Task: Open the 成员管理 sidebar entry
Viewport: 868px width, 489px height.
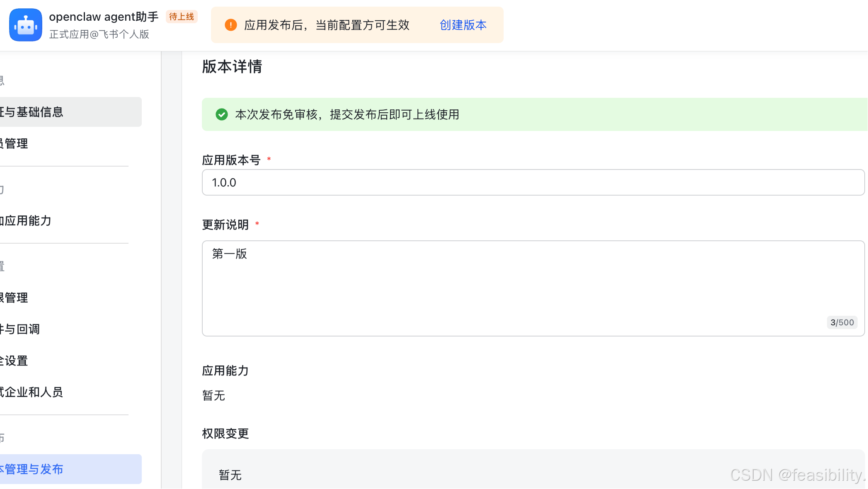Action: point(15,144)
